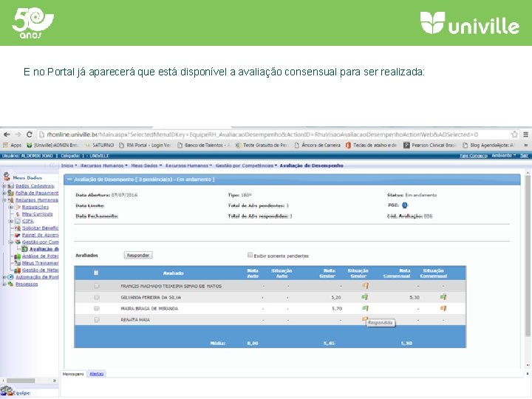Open the Meus Dados breadcrumb dropdown
The image size is (532, 399).
pyautogui.click(x=146, y=166)
